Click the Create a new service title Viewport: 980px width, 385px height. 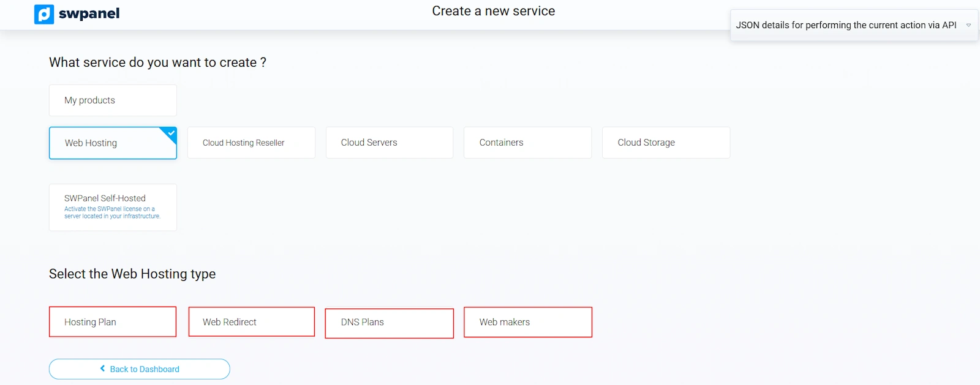(x=493, y=11)
